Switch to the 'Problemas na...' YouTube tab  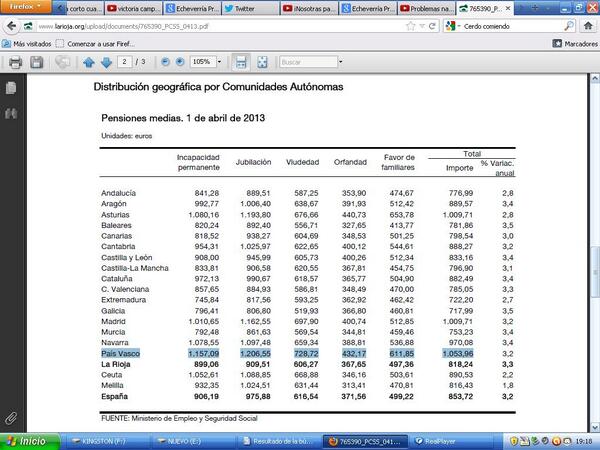click(426, 8)
